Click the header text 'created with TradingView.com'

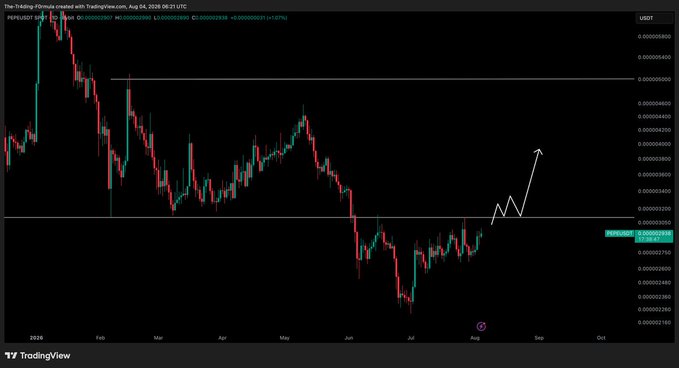coord(92,6)
